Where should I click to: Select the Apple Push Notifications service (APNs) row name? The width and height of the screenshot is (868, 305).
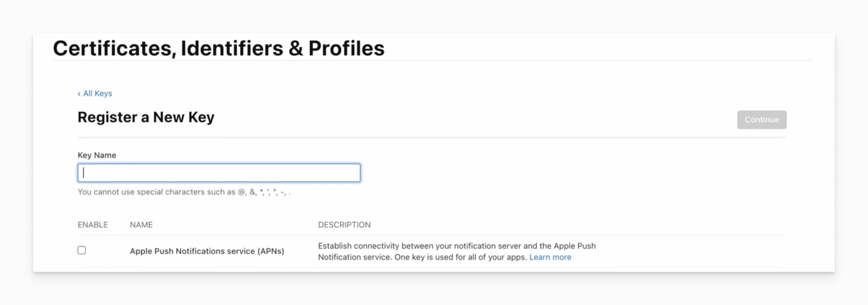[207, 251]
